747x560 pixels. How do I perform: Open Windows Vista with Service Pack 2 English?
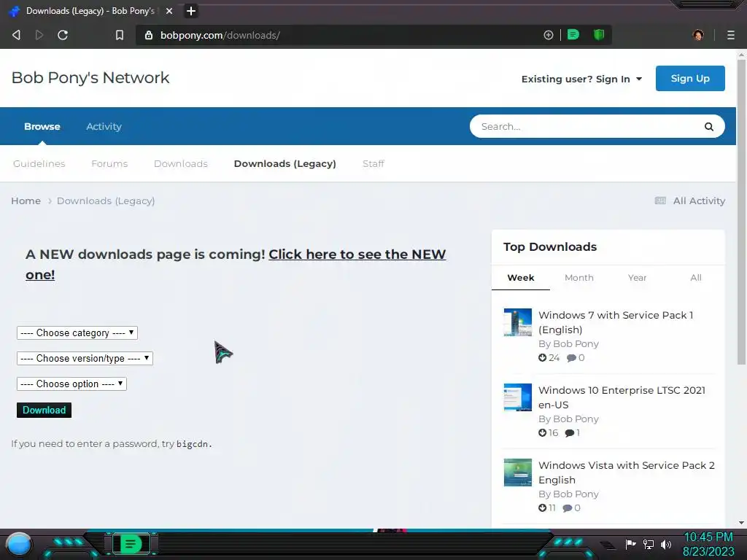(627, 472)
